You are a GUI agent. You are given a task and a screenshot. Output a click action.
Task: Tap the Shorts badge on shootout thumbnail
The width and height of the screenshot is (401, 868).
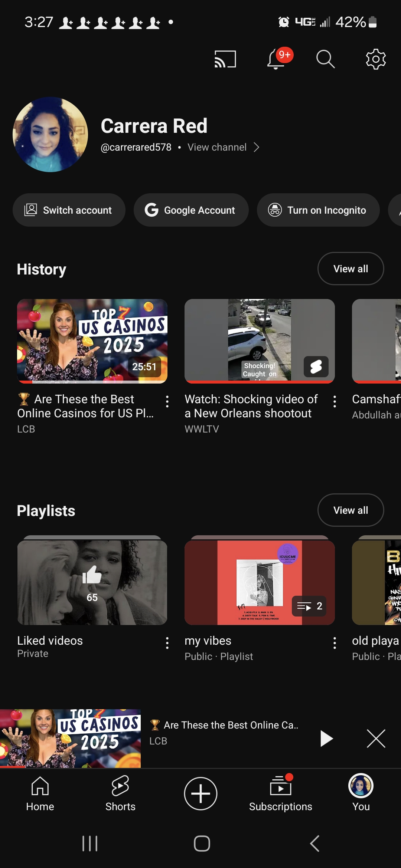pos(316,366)
